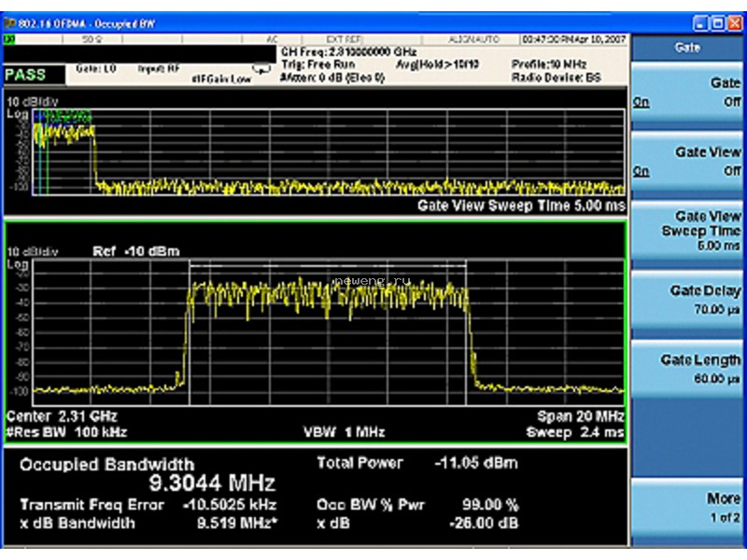Click the gate marker lines in gate view
Screen dimensions: 747x560
coord(43,152)
